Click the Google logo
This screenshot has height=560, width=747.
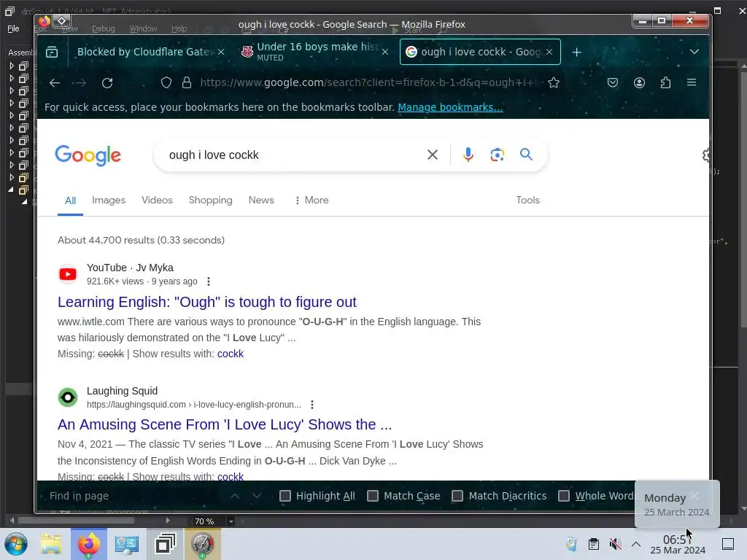[x=88, y=156]
